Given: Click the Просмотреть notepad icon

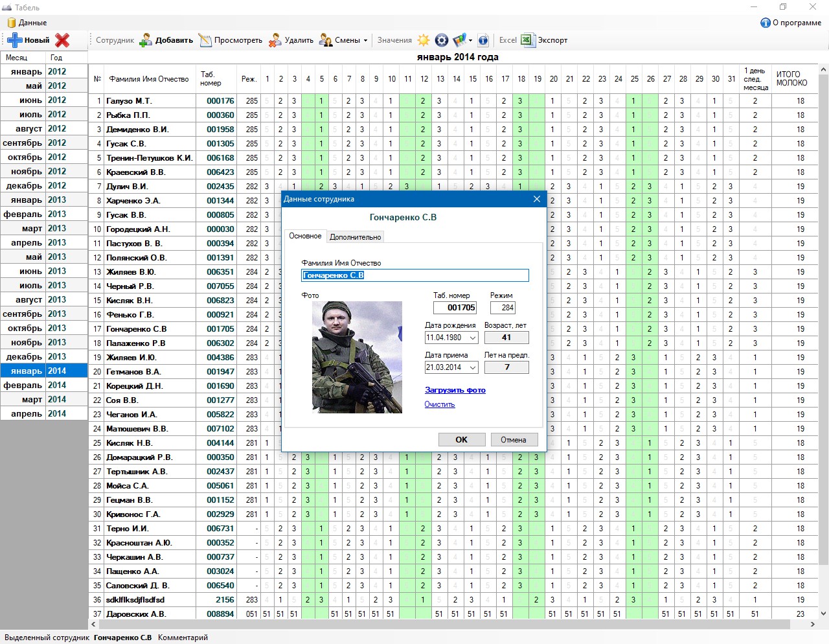Looking at the screenshot, I should tap(205, 40).
